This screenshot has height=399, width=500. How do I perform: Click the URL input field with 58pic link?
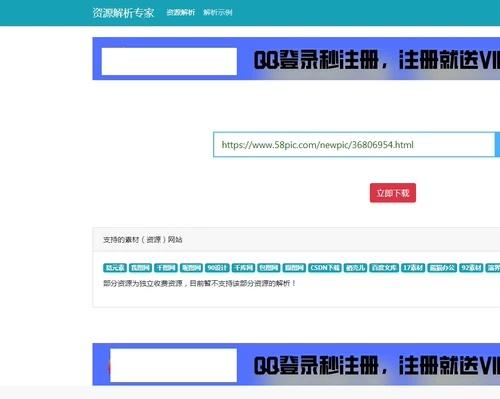coord(354,145)
